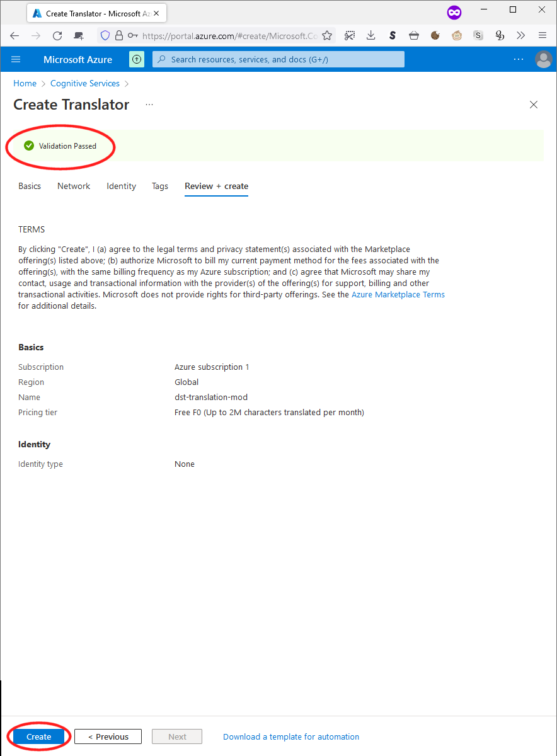Open the Create Translator ellipsis options
The height and width of the screenshot is (756, 557).
[149, 105]
